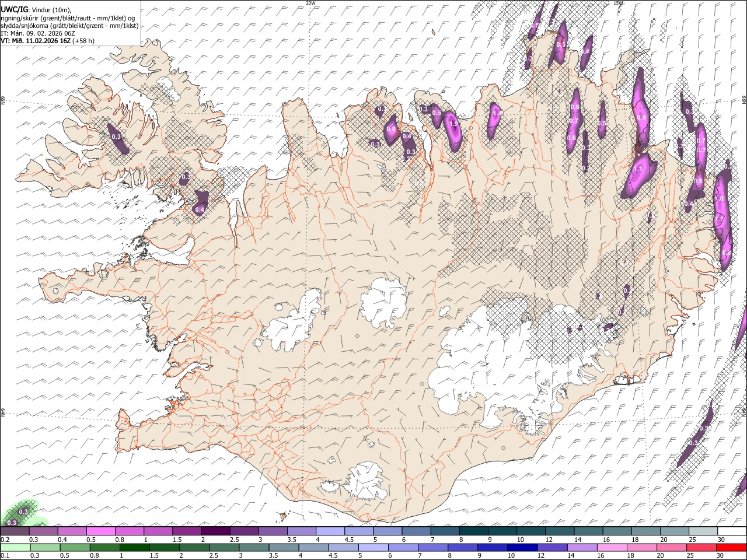The width and height of the screenshot is (747, 560).
Task: Click the light lavender swatch at 4 in the upper scale
Action: point(330,531)
